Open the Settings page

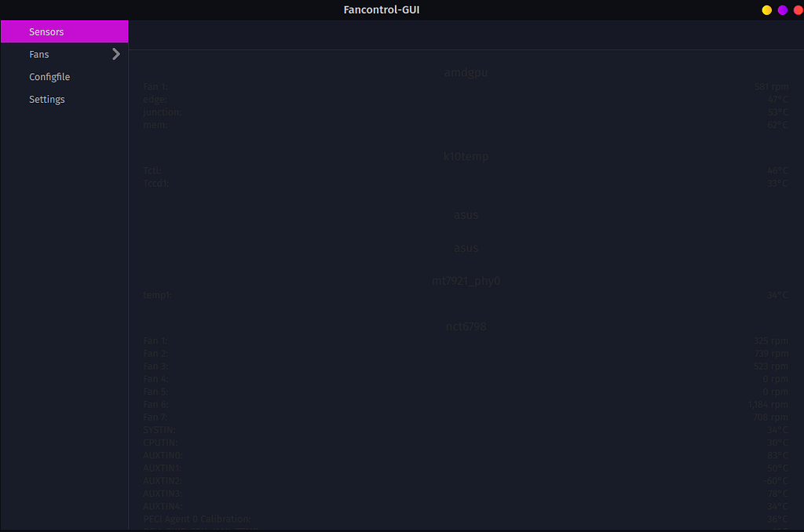[x=46, y=99]
